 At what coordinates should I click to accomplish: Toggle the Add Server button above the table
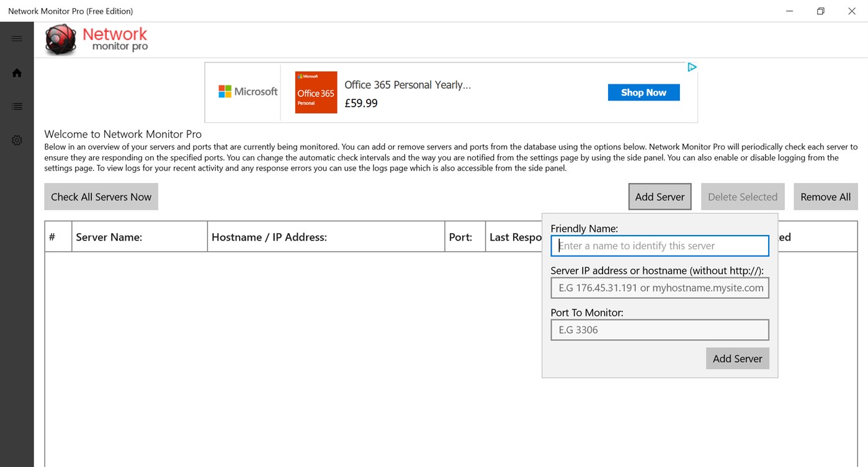coord(660,197)
